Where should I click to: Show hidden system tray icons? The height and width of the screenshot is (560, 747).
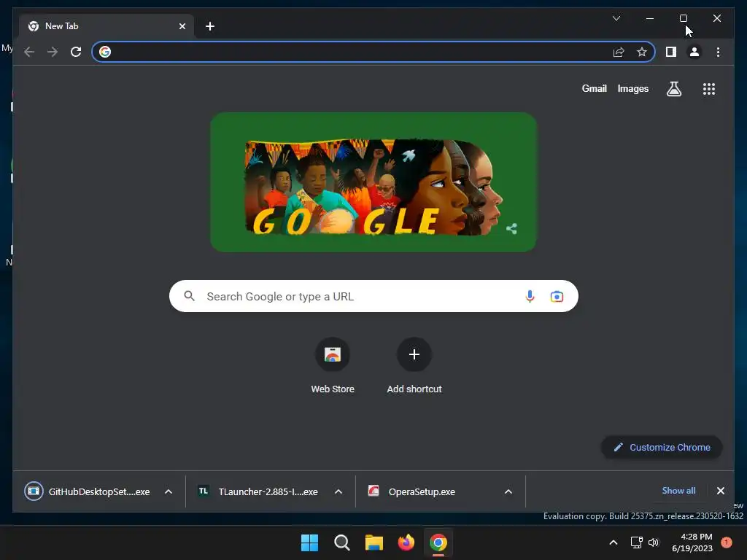tap(613, 542)
